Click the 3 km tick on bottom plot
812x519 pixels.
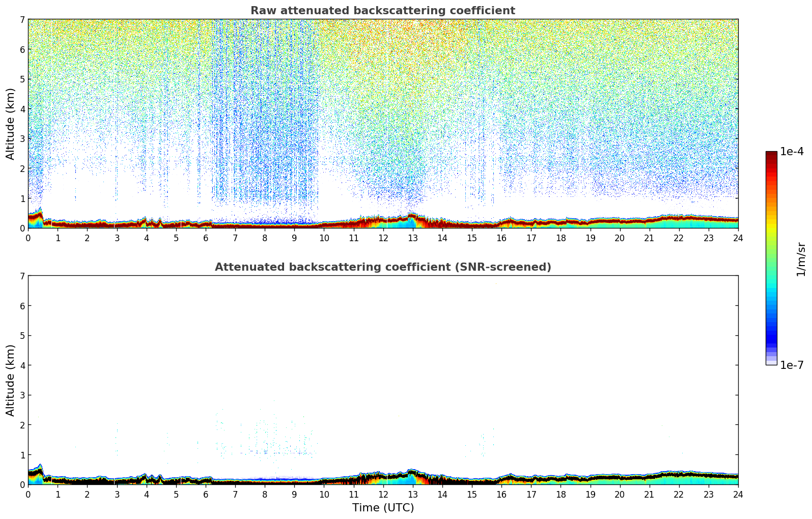coord(22,395)
